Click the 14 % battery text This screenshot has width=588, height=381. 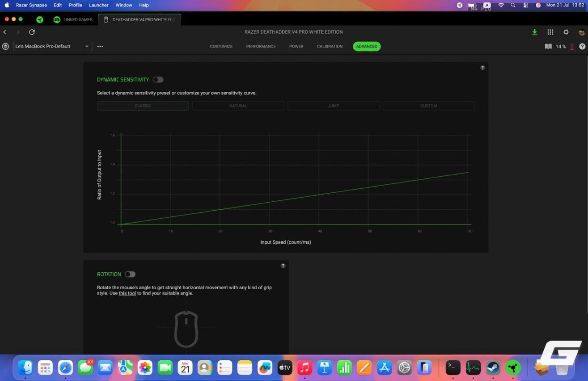tap(561, 47)
